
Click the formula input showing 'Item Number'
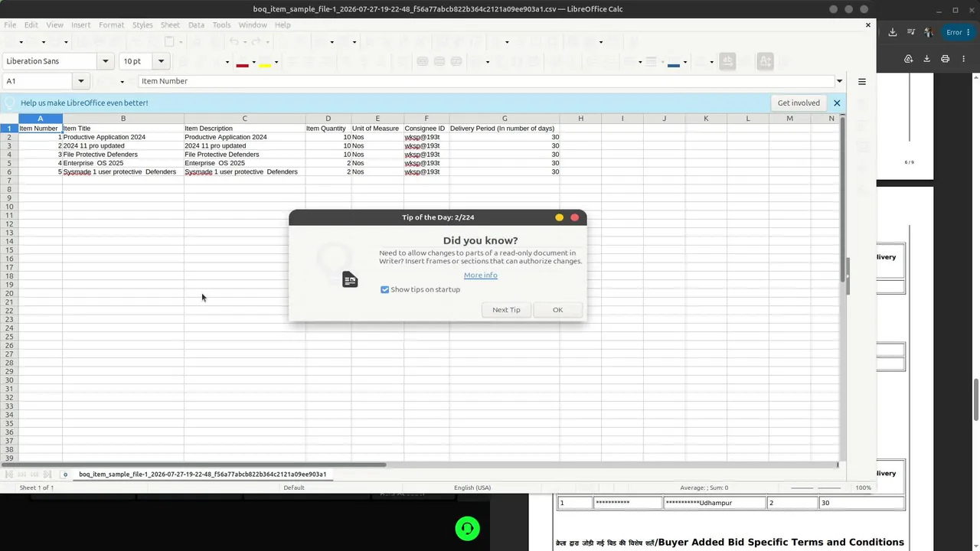coord(486,81)
